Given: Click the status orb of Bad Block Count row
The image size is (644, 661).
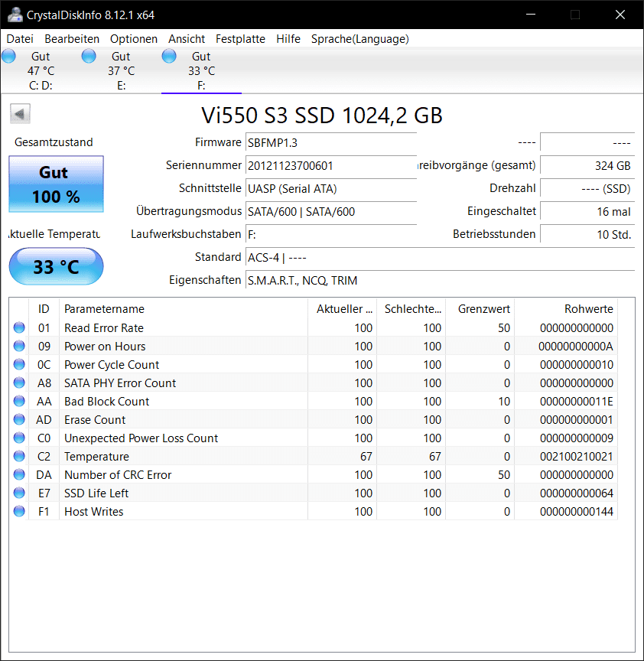Looking at the screenshot, I should tap(19, 401).
